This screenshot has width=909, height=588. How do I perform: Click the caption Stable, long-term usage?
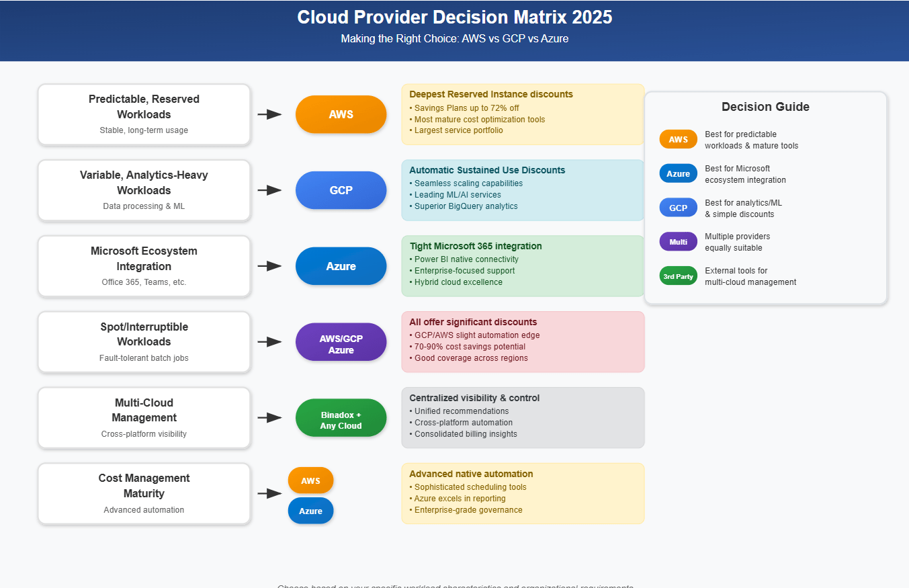pos(144,130)
